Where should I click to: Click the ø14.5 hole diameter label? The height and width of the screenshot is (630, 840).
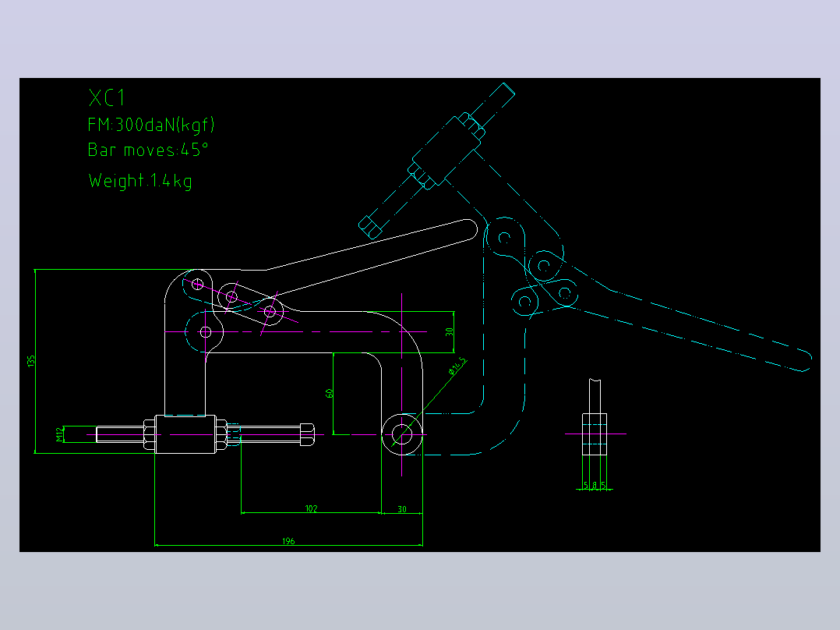pos(457,366)
